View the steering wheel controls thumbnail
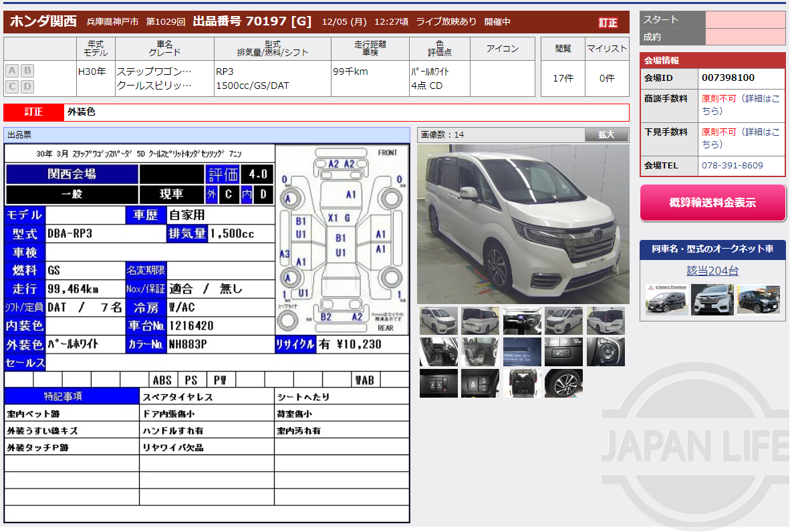 (x=605, y=352)
